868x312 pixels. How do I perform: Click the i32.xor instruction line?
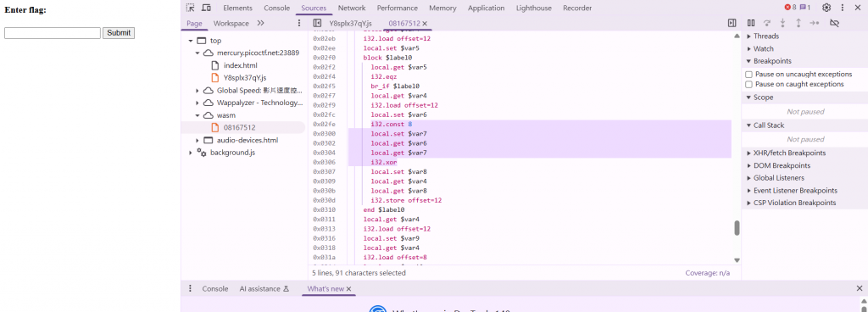384,162
